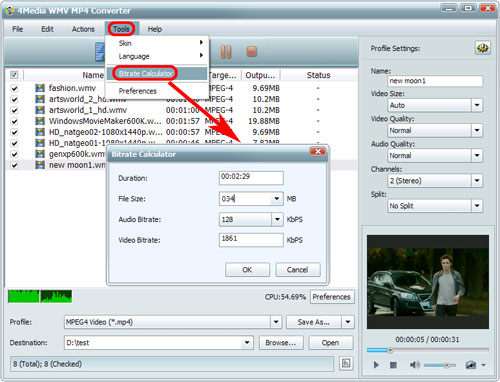500x382 pixels.
Task: Click Cancel in the Bitrate Calculator
Action: click(x=298, y=269)
